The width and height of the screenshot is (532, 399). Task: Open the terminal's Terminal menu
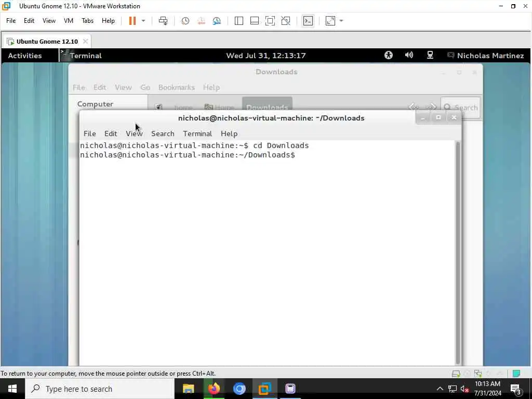[197, 134]
